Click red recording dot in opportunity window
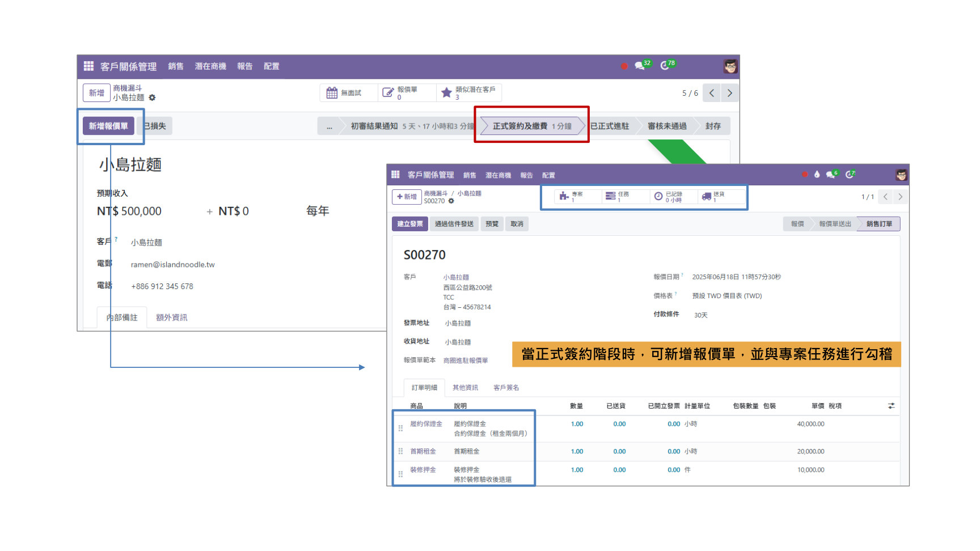The width and height of the screenshot is (980, 551). click(x=624, y=66)
